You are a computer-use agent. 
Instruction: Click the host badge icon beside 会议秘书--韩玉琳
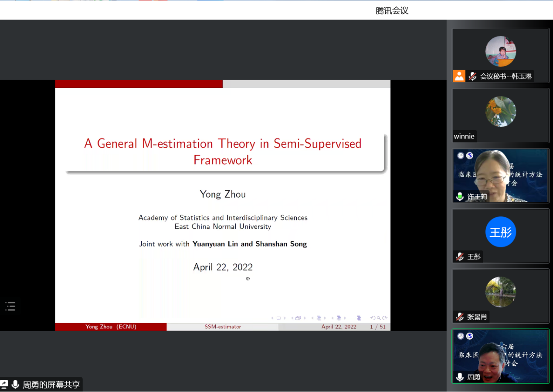click(x=459, y=76)
